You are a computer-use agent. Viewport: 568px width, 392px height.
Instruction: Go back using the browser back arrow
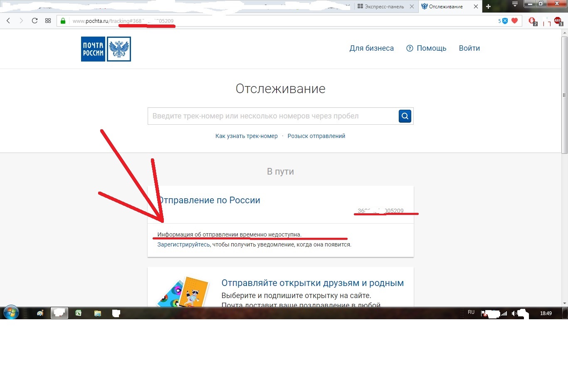coord(8,21)
